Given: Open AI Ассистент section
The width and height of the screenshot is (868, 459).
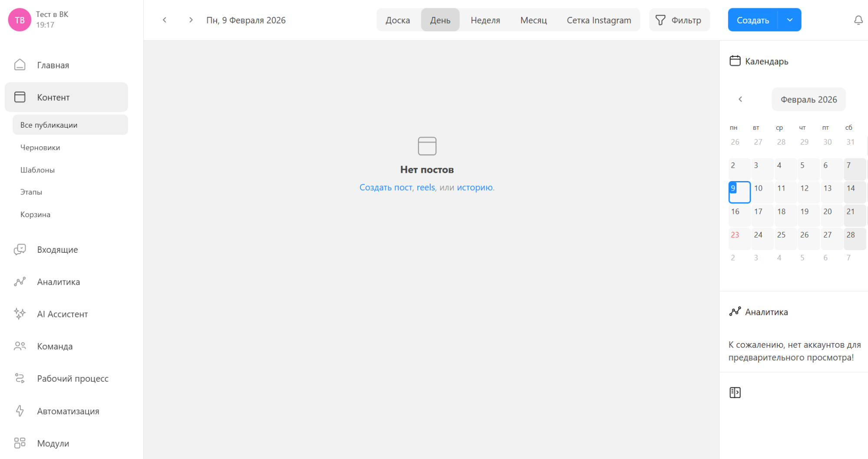Looking at the screenshot, I should pos(62,314).
